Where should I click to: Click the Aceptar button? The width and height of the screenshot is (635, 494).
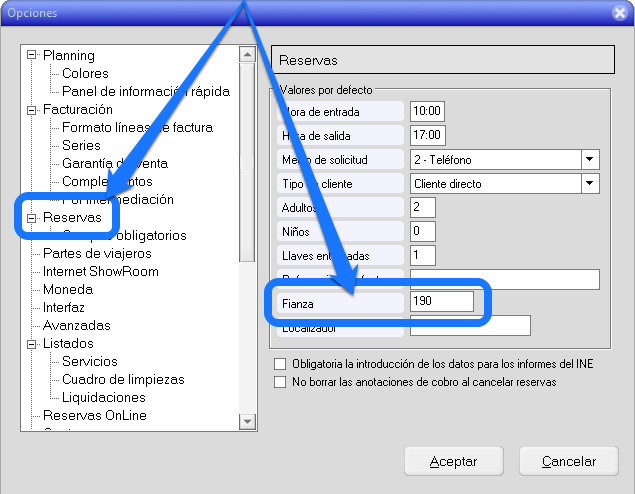click(x=453, y=461)
